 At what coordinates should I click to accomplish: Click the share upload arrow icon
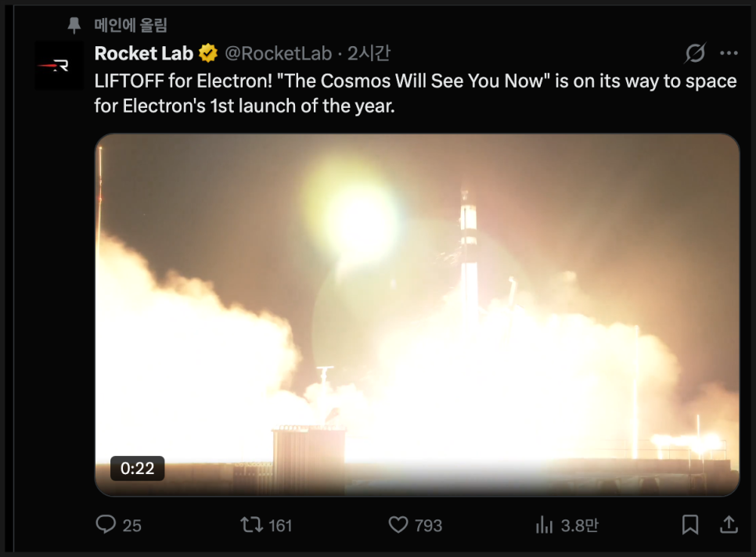pyautogui.click(x=728, y=524)
